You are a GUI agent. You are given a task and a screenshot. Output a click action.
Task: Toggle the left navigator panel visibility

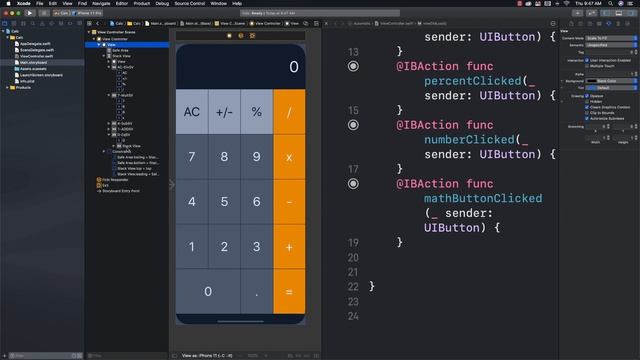pos(607,13)
